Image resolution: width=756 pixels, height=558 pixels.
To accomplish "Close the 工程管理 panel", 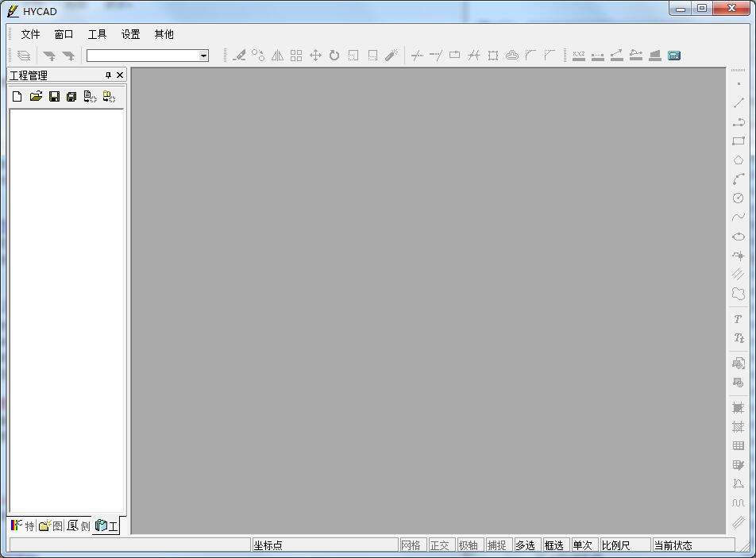I will tap(120, 75).
